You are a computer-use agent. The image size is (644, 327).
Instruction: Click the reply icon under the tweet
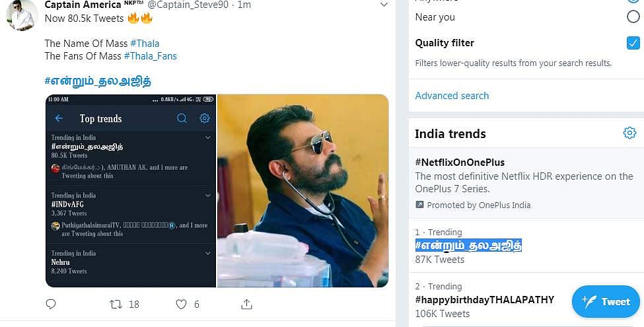coord(51,305)
